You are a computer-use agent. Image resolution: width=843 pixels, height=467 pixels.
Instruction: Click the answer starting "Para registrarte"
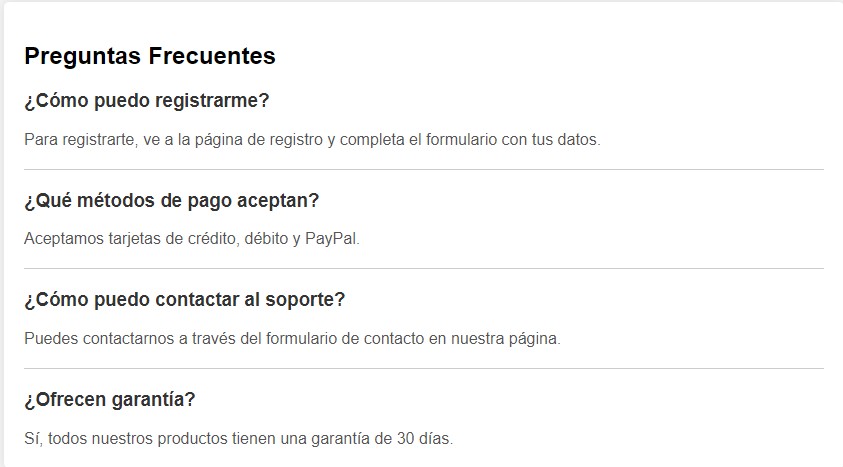click(x=312, y=140)
